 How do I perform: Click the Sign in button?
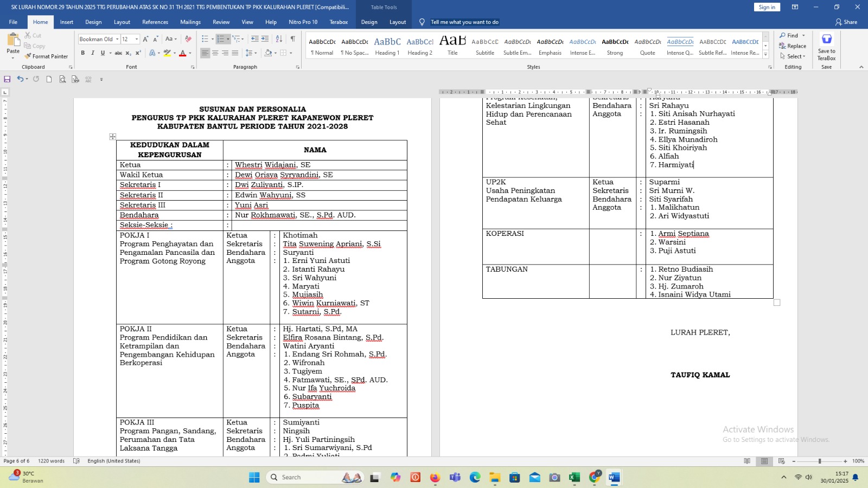point(767,7)
